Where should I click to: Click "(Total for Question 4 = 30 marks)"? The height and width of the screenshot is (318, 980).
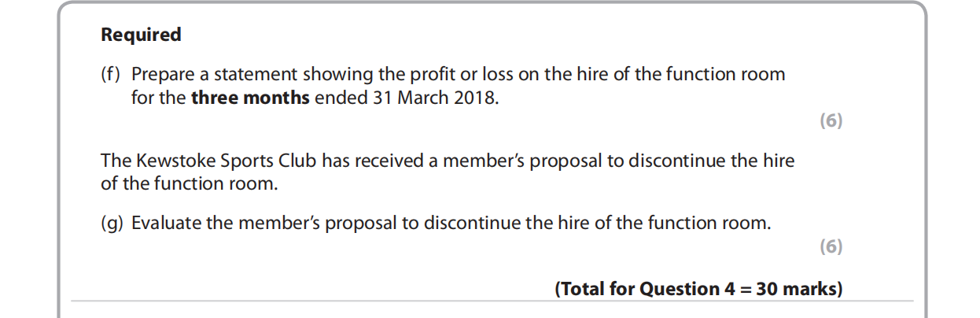click(x=698, y=289)
